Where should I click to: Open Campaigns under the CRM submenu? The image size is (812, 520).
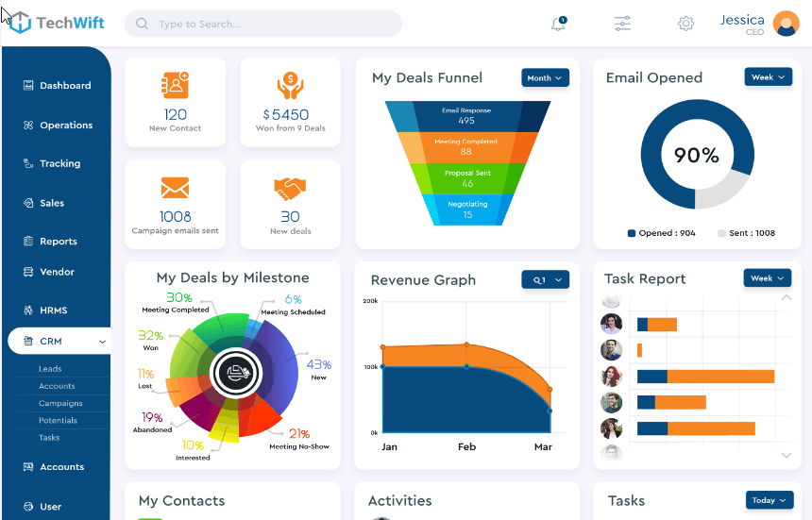60,403
